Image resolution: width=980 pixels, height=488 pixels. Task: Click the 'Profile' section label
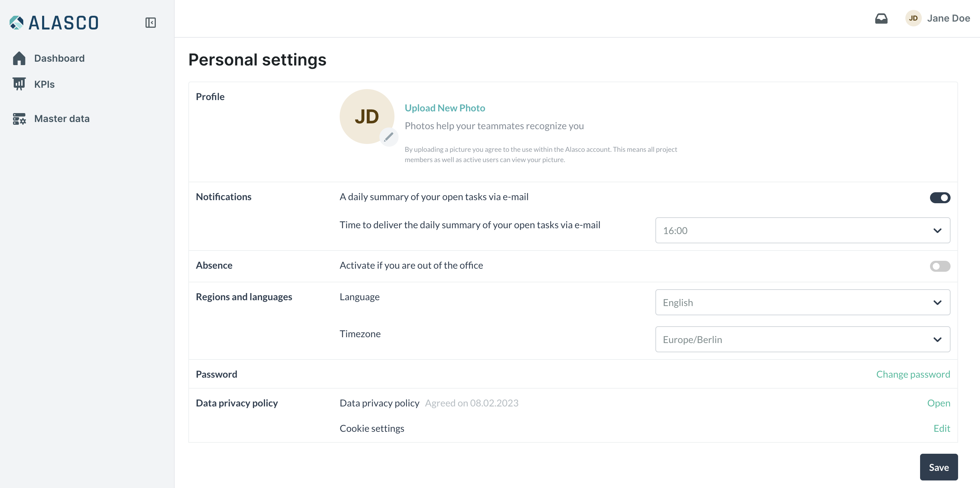[x=210, y=97]
